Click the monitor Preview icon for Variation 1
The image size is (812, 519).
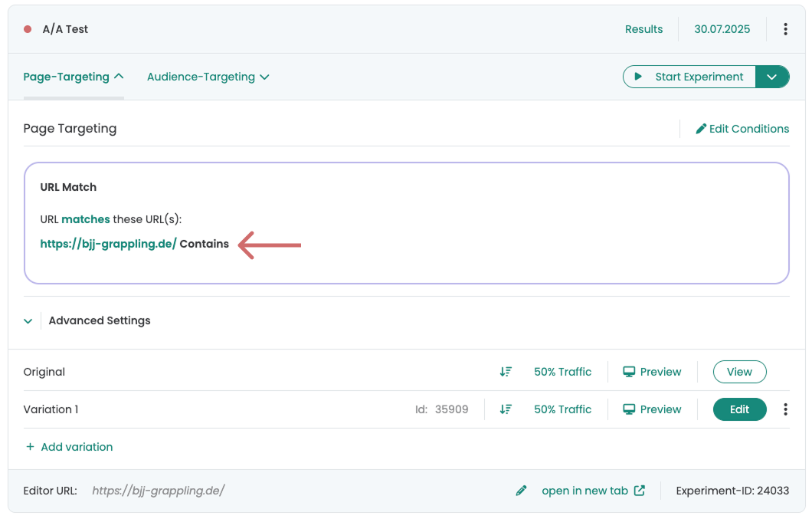pyautogui.click(x=629, y=409)
